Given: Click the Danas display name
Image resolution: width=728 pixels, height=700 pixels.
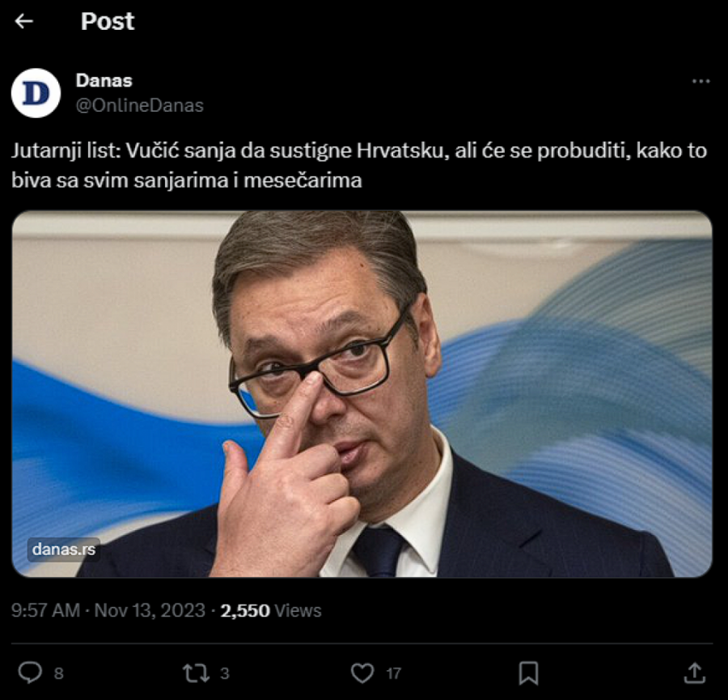Looking at the screenshot, I should point(104,80).
